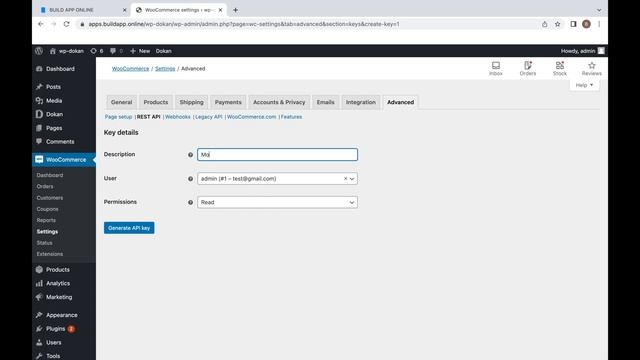Screen dimensions: 640x360
Task: Open Coupons under WooCommerce submenu
Action: [x=47, y=209]
